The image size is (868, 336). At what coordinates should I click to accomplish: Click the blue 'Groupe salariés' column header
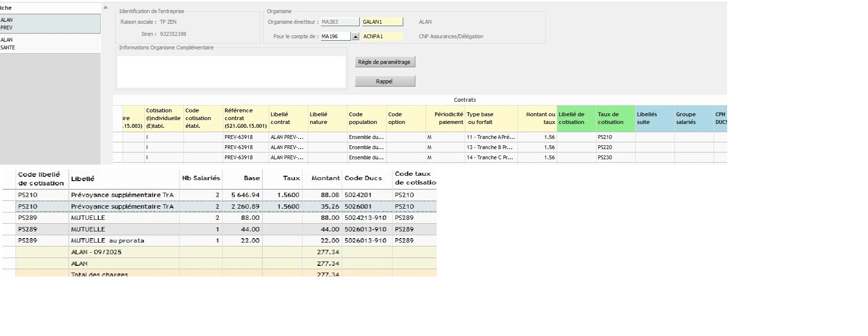(693, 119)
